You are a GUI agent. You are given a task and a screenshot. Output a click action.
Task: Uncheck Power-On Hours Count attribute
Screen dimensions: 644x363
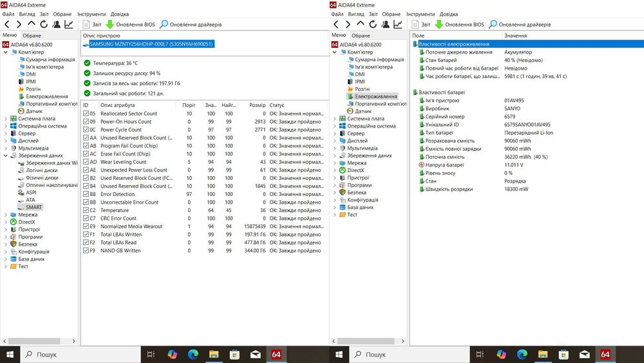click(x=86, y=122)
